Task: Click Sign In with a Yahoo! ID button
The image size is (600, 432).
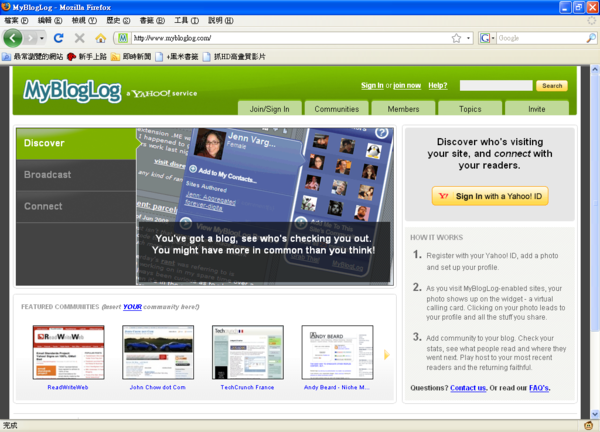Action: [490, 196]
